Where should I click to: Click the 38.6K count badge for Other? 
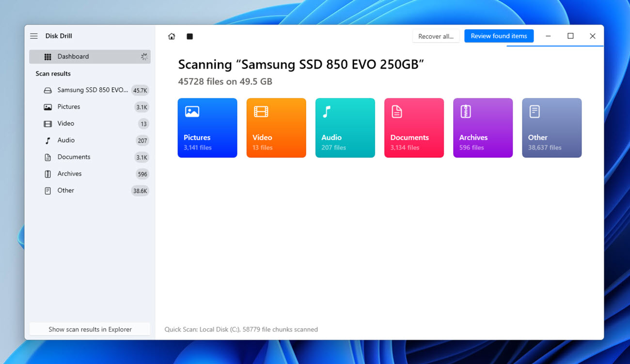pos(140,191)
